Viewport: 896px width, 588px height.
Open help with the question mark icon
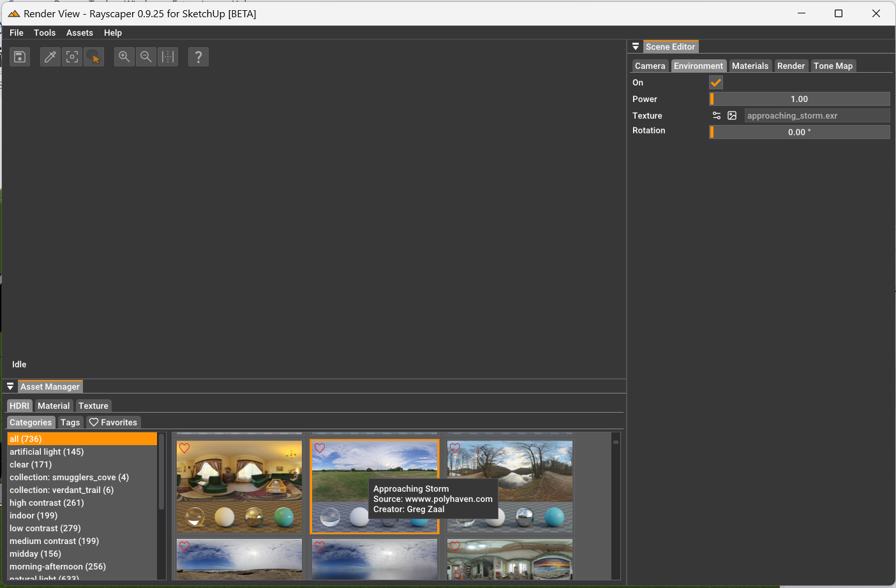click(x=198, y=57)
